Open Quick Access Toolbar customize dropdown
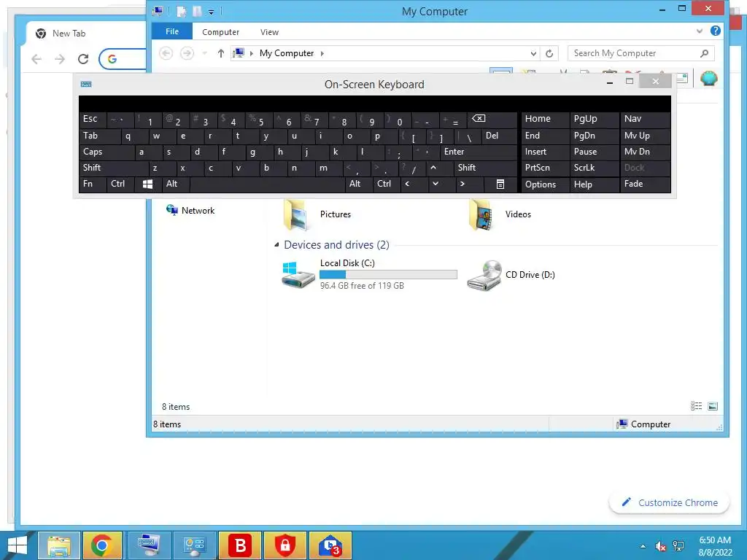This screenshot has height=560, width=747. (x=211, y=12)
